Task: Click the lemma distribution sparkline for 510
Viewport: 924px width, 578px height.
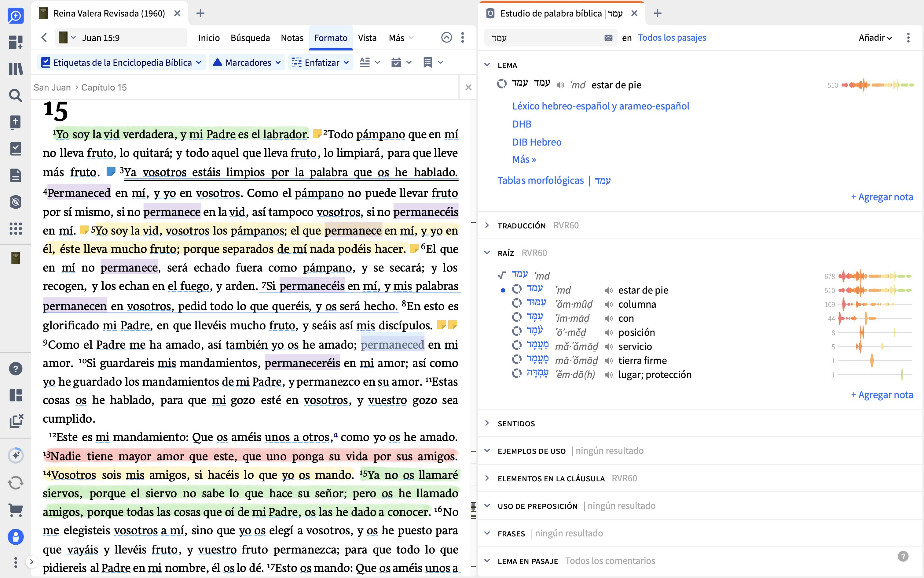Action: [x=878, y=85]
